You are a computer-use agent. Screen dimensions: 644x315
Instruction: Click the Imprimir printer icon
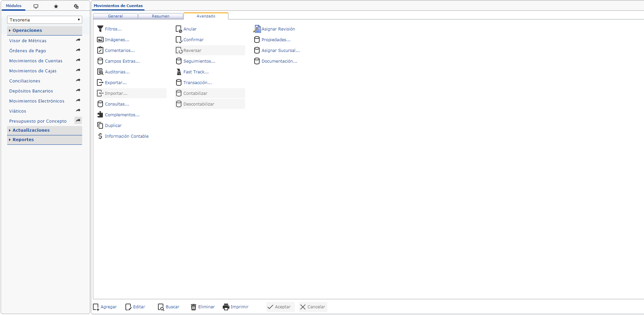coord(226,307)
